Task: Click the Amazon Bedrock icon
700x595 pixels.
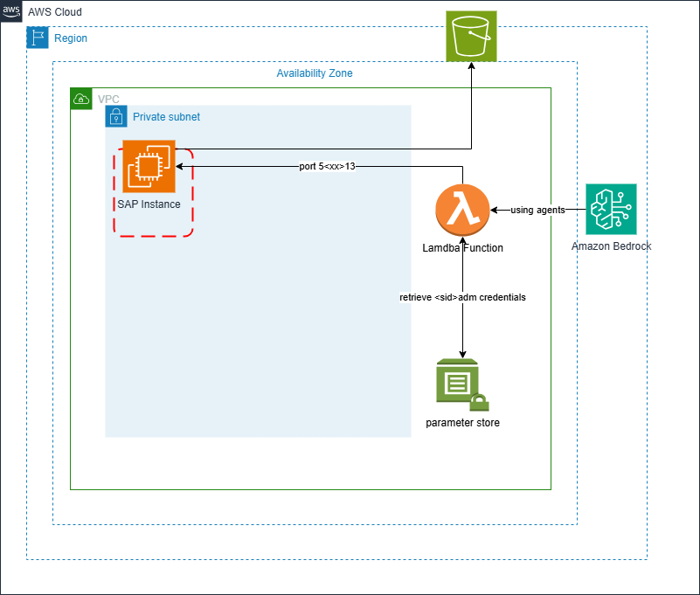Action: pyautogui.click(x=611, y=209)
